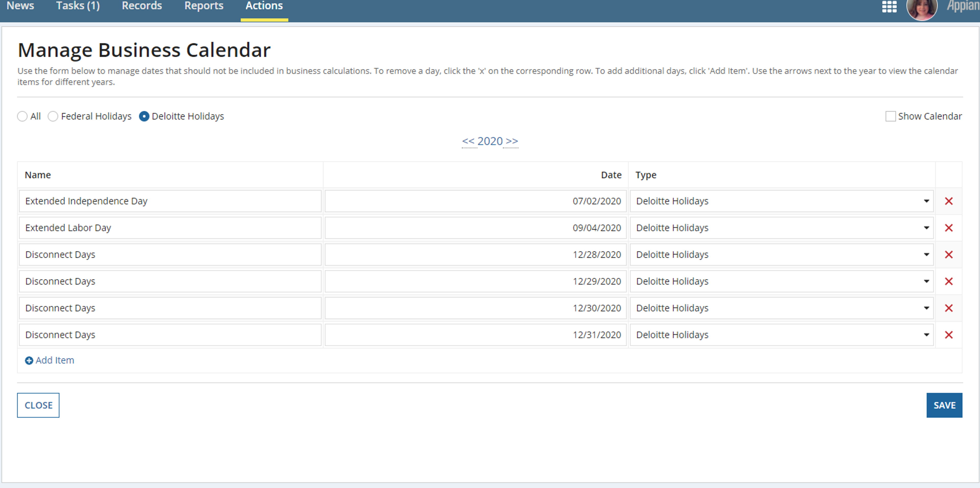Remove the Extended Labor Day row

coord(949,228)
